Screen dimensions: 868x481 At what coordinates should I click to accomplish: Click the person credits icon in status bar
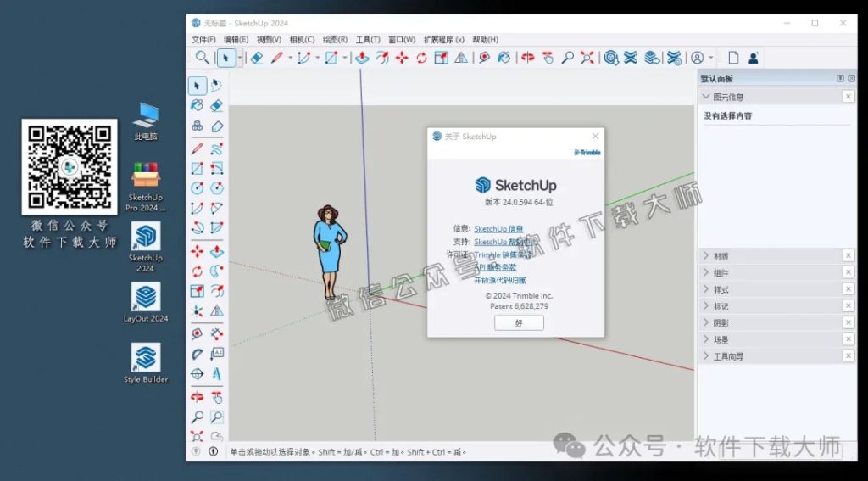pyautogui.click(x=214, y=451)
